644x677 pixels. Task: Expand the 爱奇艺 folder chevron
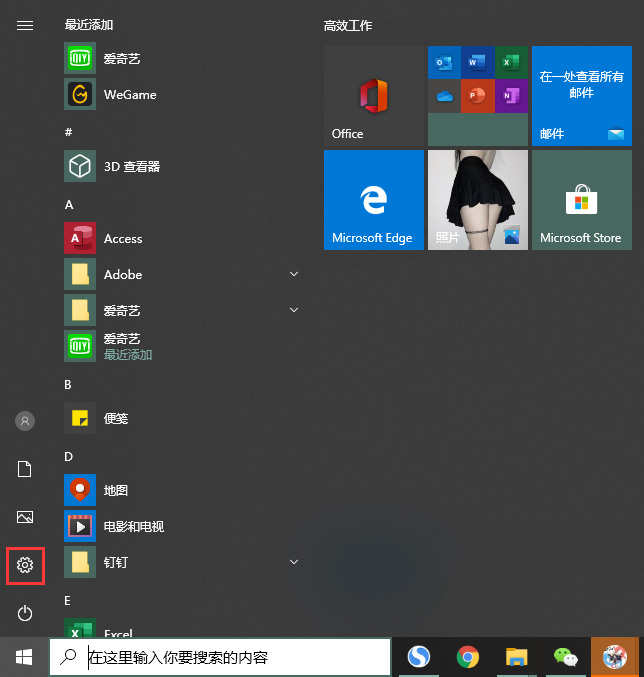(294, 310)
